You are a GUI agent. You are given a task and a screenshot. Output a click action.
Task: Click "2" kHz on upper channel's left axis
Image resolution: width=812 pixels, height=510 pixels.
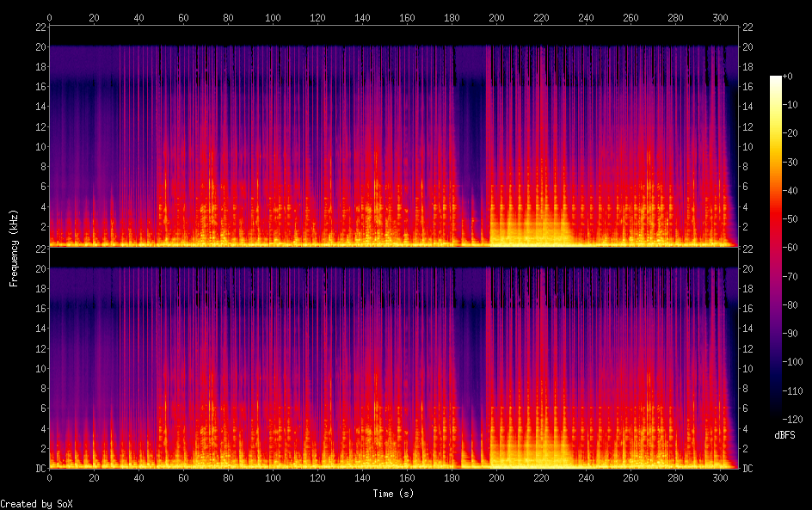coord(44,227)
